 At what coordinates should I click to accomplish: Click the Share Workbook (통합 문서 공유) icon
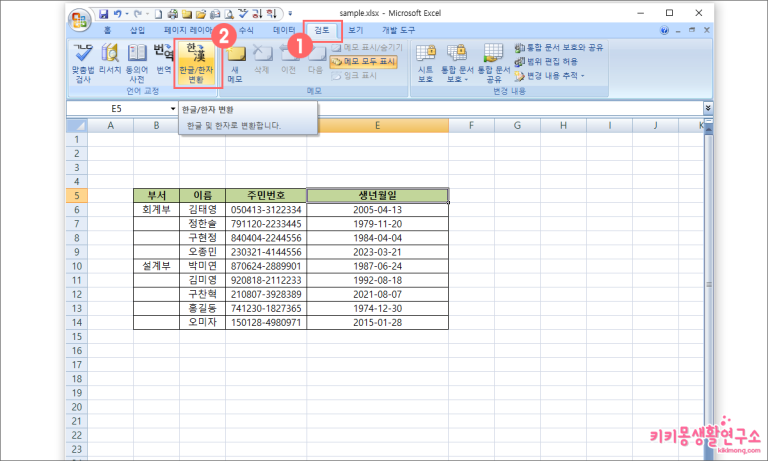494,63
